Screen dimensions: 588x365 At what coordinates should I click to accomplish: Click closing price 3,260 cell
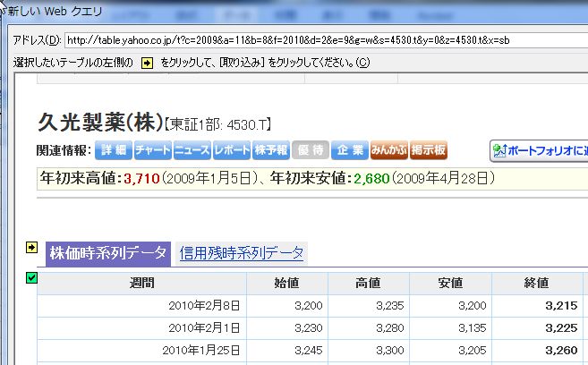tap(537, 351)
